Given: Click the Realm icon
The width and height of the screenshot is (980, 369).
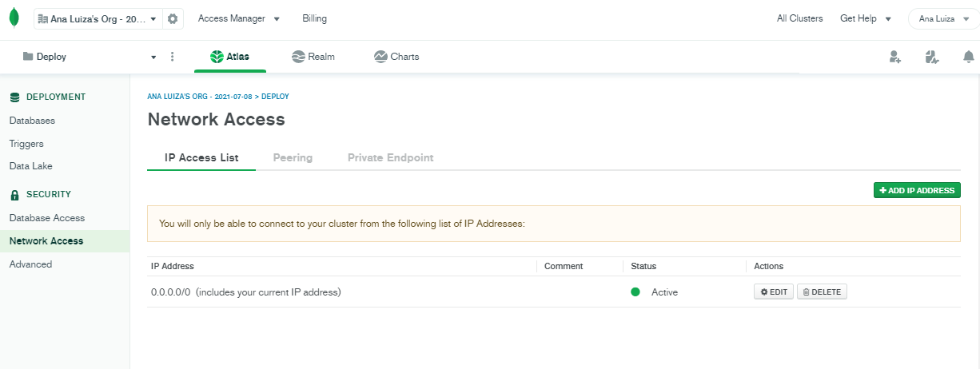Looking at the screenshot, I should click(298, 57).
